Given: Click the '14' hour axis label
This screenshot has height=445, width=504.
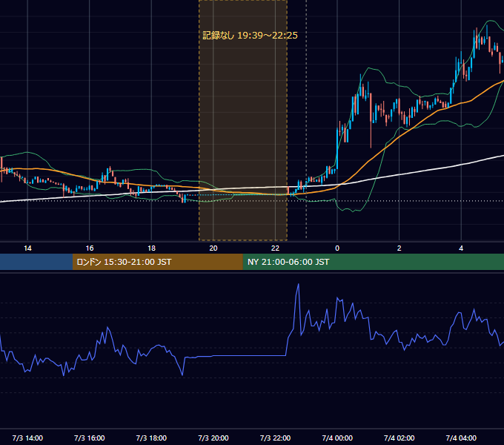Looking at the screenshot, I should point(27,248).
